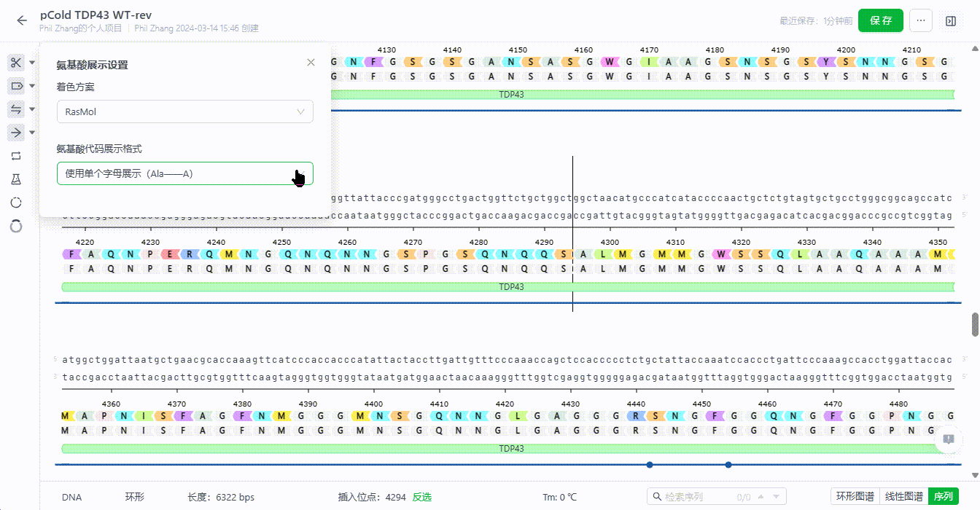The width and height of the screenshot is (980, 510).
Task: Click the annotation tag tool icon
Action: click(x=16, y=86)
